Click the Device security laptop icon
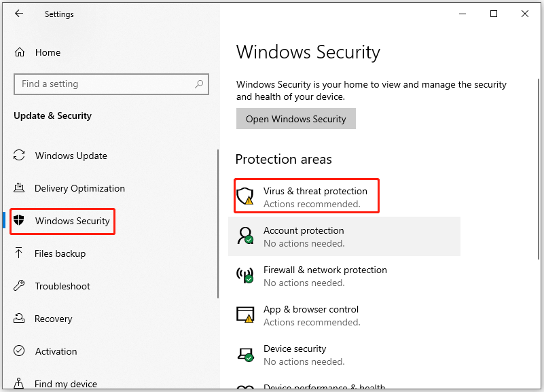Viewport: 544px width, 392px height. click(x=244, y=355)
